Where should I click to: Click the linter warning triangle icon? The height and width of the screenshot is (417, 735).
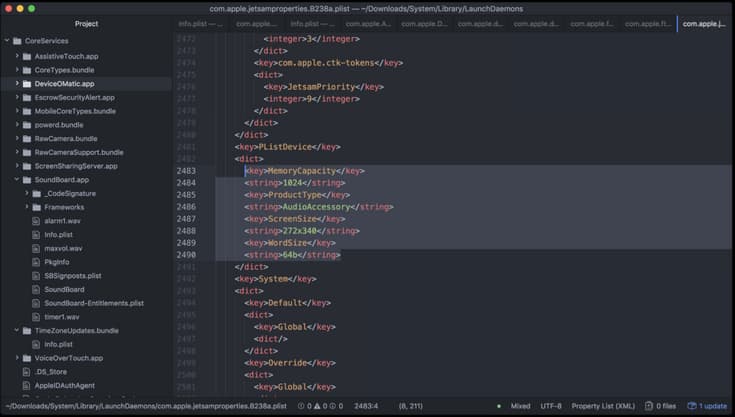[x=317, y=406]
